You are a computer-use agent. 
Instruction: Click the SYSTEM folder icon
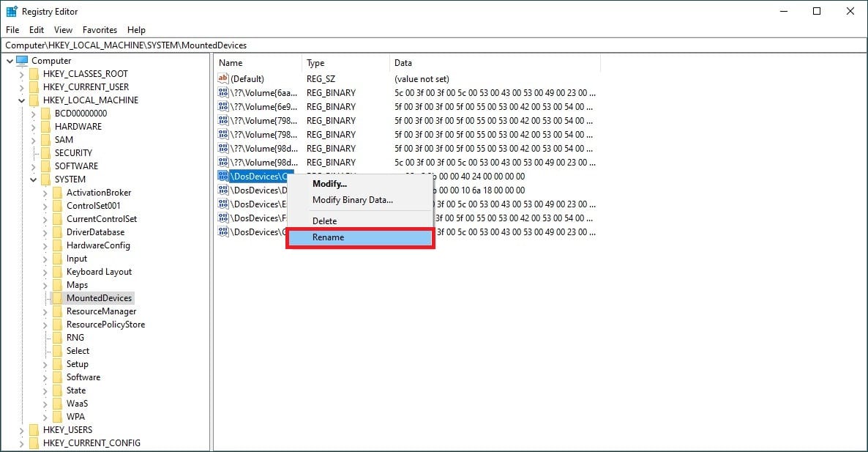(45, 179)
